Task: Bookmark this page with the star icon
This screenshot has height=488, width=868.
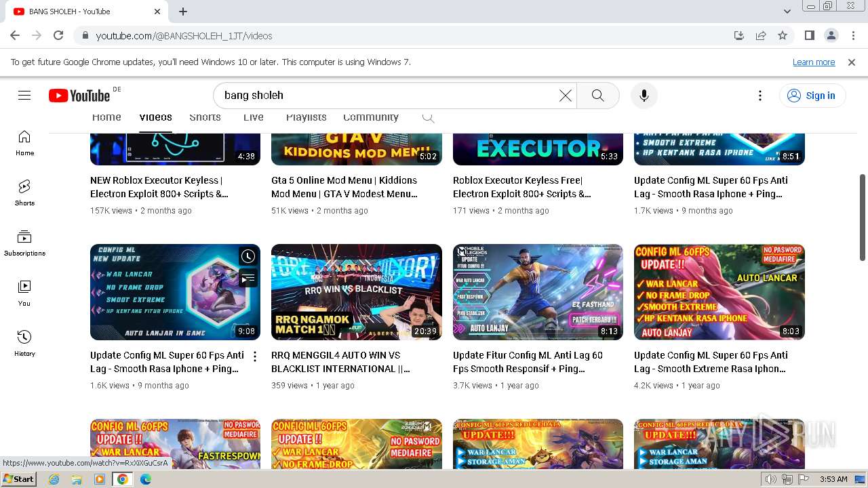Action: 783,35
